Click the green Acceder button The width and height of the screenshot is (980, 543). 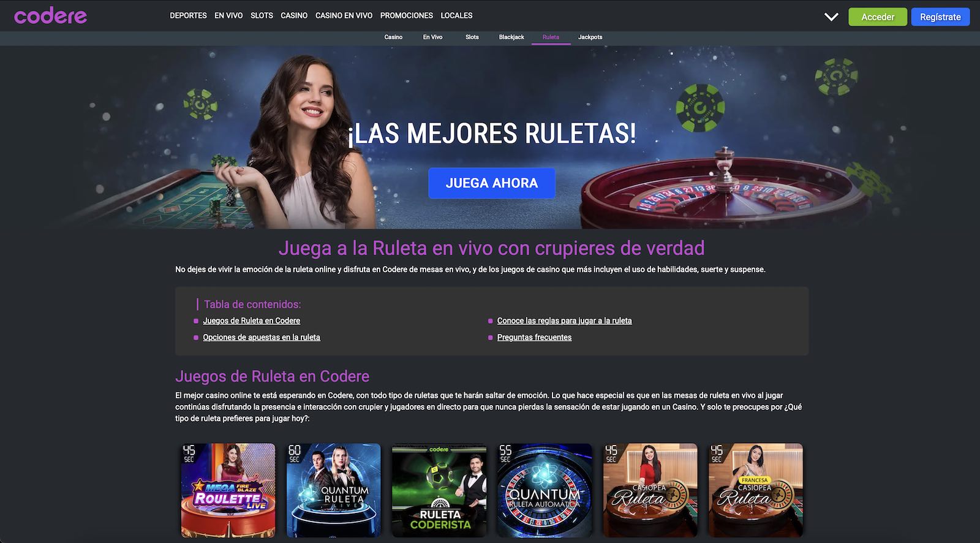tap(878, 17)
